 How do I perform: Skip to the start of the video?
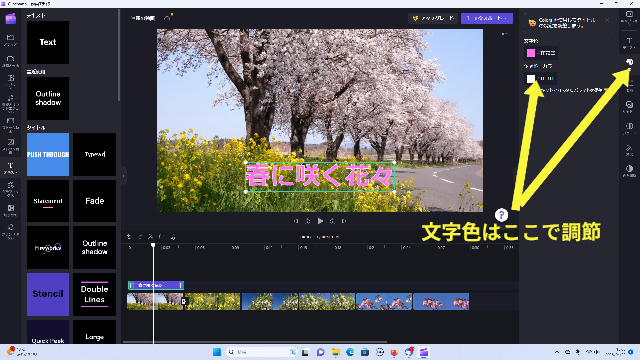pos(296,221)
